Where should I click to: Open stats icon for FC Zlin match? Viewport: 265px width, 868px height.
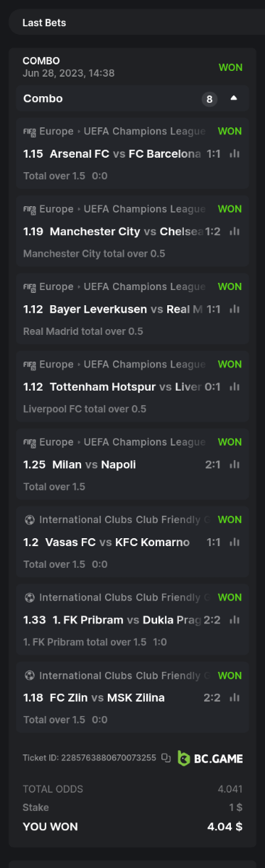[235, 698]
